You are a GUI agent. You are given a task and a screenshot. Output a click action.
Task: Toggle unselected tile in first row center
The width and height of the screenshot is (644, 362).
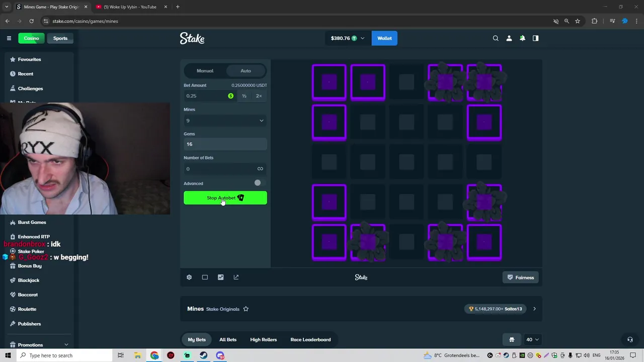[x=407, y=82]
